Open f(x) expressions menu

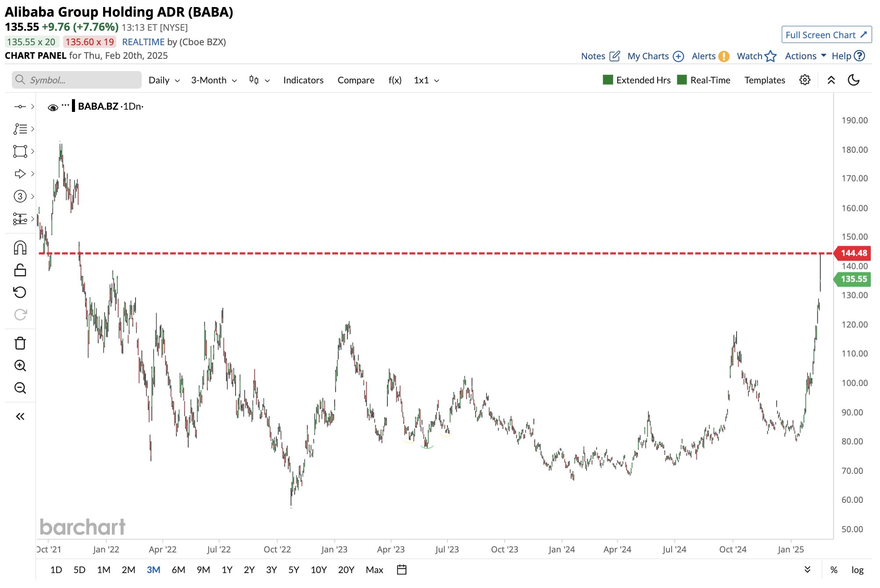(395, 80)
